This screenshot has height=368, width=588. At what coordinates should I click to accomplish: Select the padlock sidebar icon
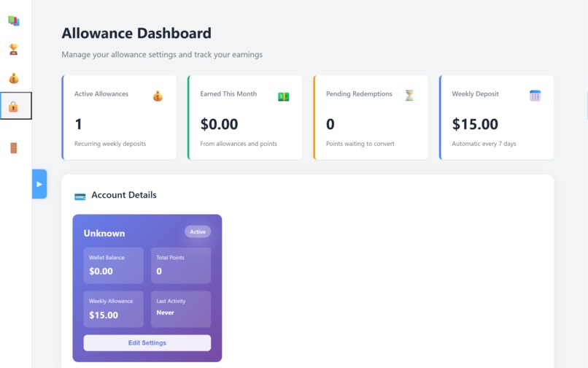point(14,107)
